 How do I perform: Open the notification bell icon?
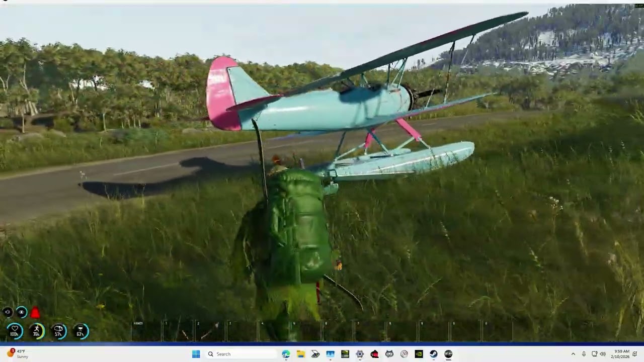(x=635, y=354)
